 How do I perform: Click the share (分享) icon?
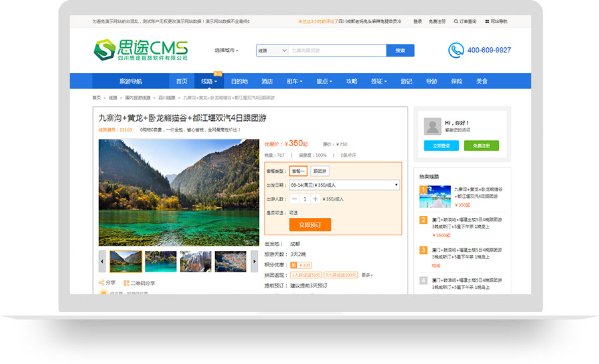click(102, 283)
